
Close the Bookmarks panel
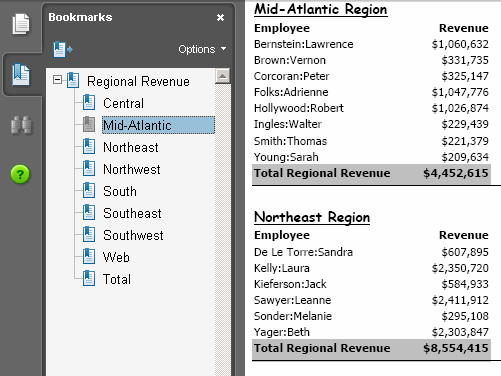tap(220, 17)
